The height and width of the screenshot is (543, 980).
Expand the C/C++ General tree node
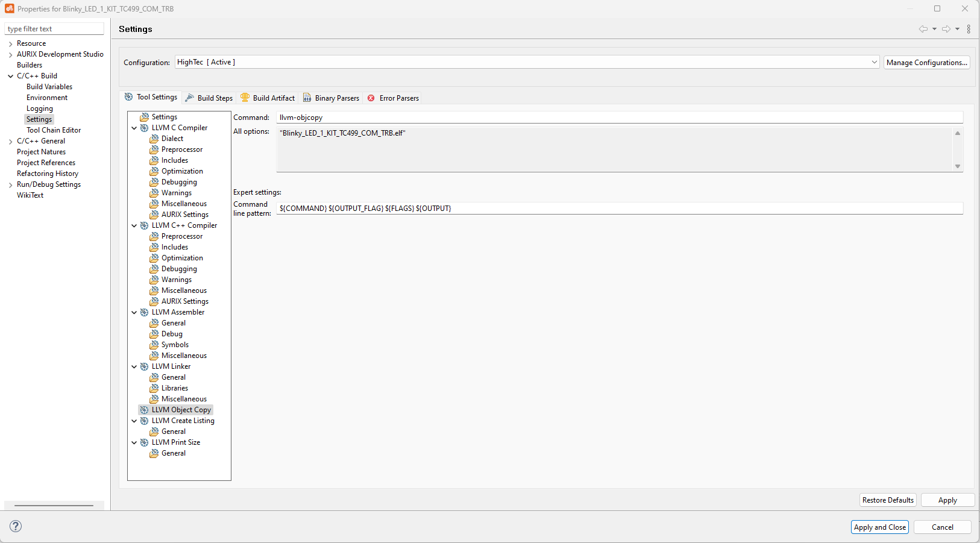(x=10, y=140)
